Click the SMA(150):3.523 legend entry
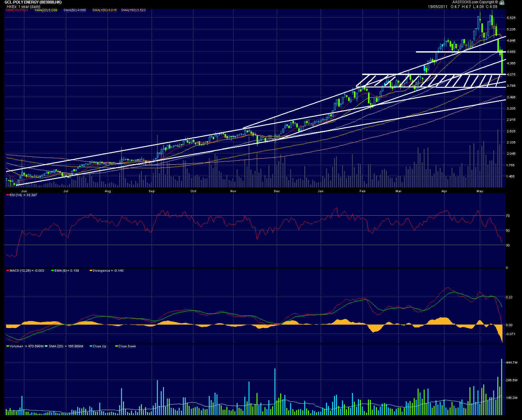 [x=133, y=10]
